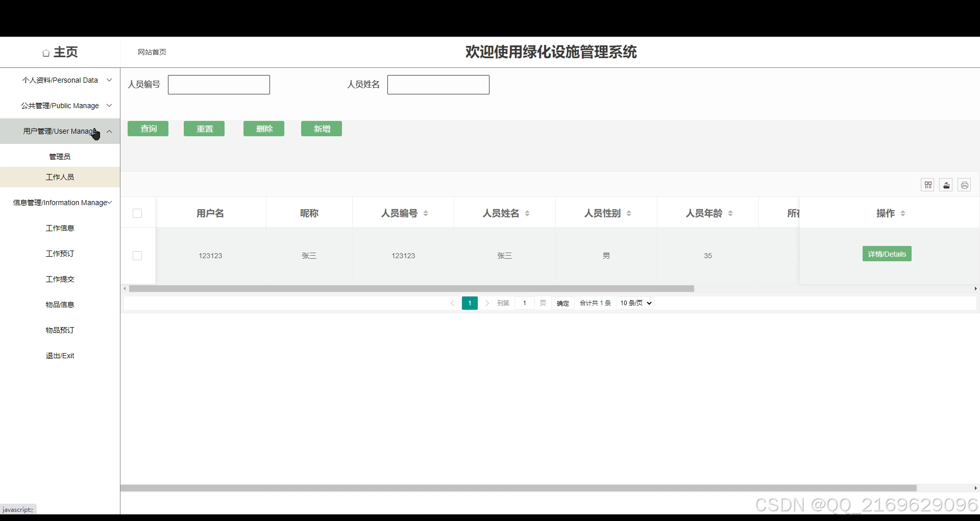Viewport: 980px width, 521px height.
Task: Click the table export icon
Action: point(946,185)
